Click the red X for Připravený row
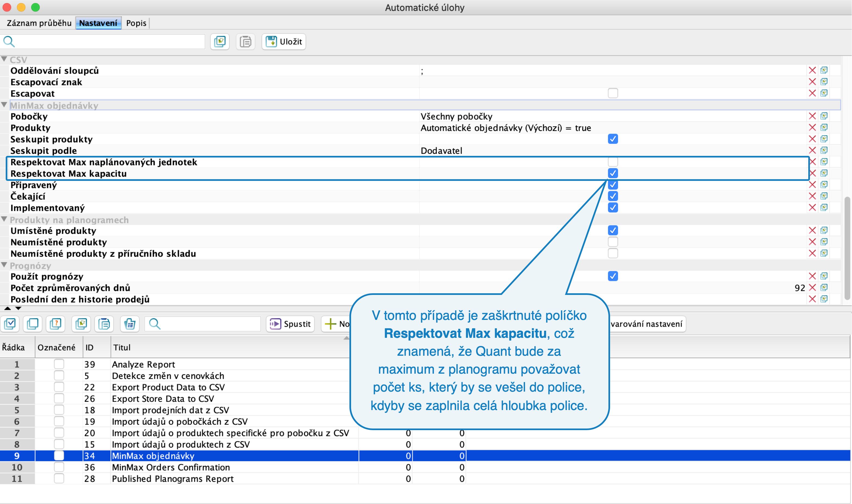852x504 pixels. pyautogui.click(x=812, y=185)
